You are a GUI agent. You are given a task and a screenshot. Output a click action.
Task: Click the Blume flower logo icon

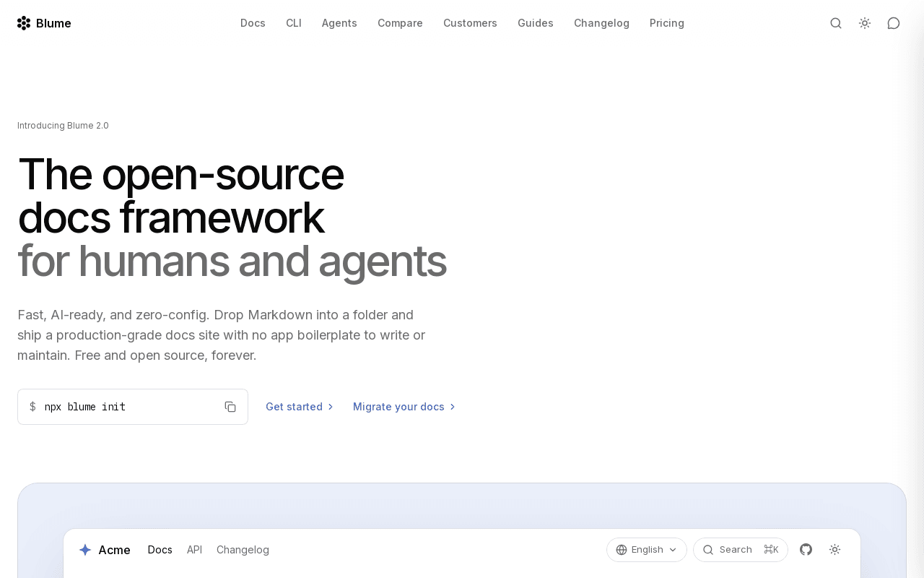click(24, 23)
